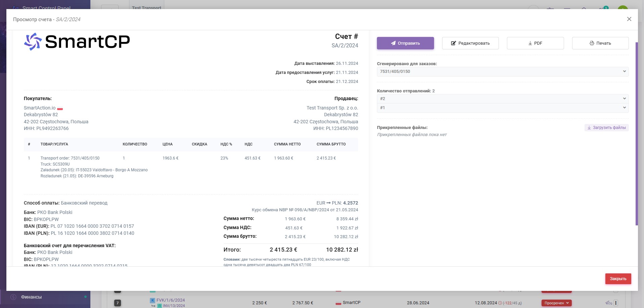
Task: Print the invoice using the Печать printer icon
Action: click(592, 43)
